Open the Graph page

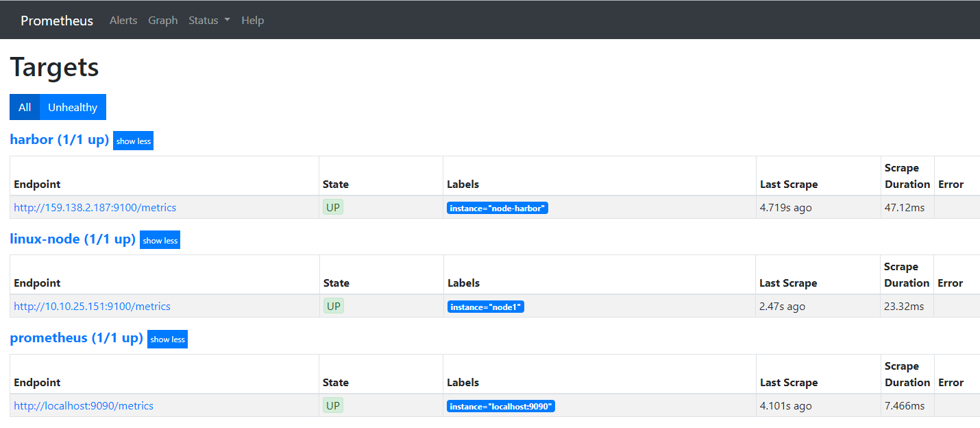click(x=163, y=21)
